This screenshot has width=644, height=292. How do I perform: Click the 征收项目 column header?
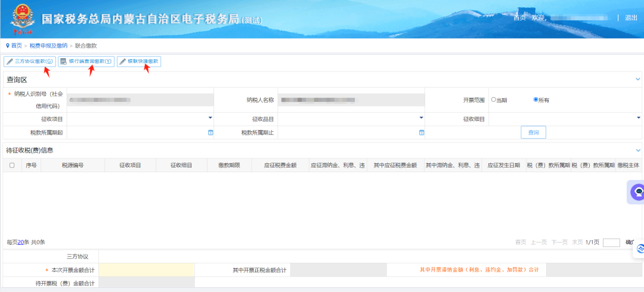tap(130, 166)
